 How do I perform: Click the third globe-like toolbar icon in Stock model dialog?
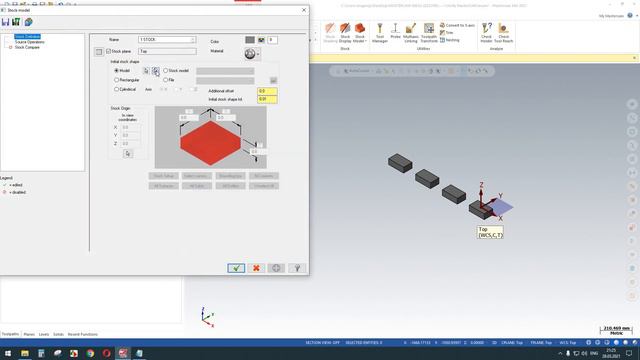[x=28, y=22]
